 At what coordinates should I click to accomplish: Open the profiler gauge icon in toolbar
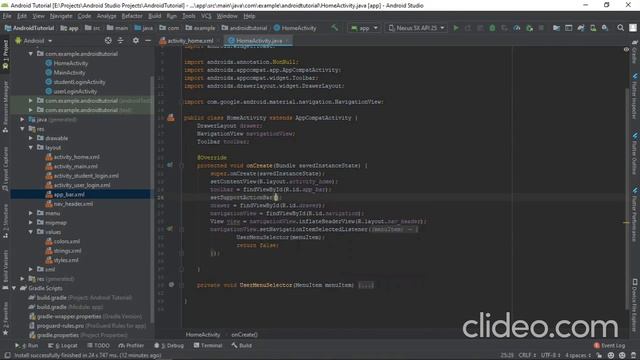[x=517, y=28]
